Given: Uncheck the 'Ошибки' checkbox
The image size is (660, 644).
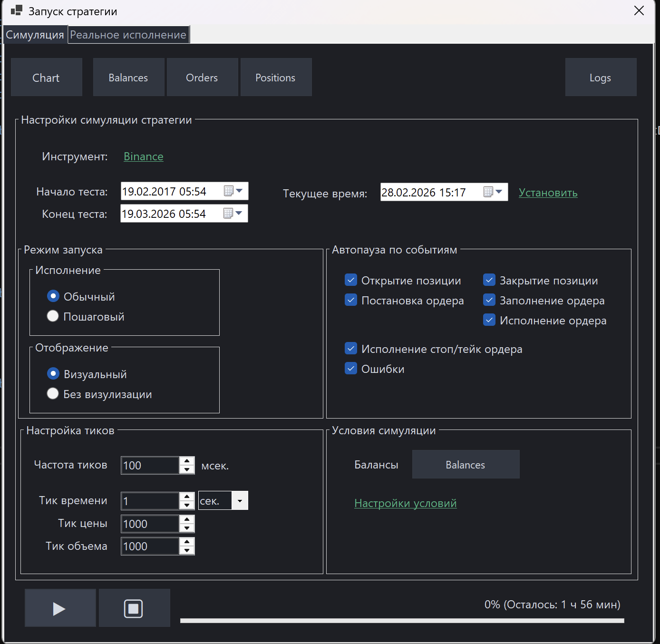Looking at the screenshot, I should click(350, 368).
